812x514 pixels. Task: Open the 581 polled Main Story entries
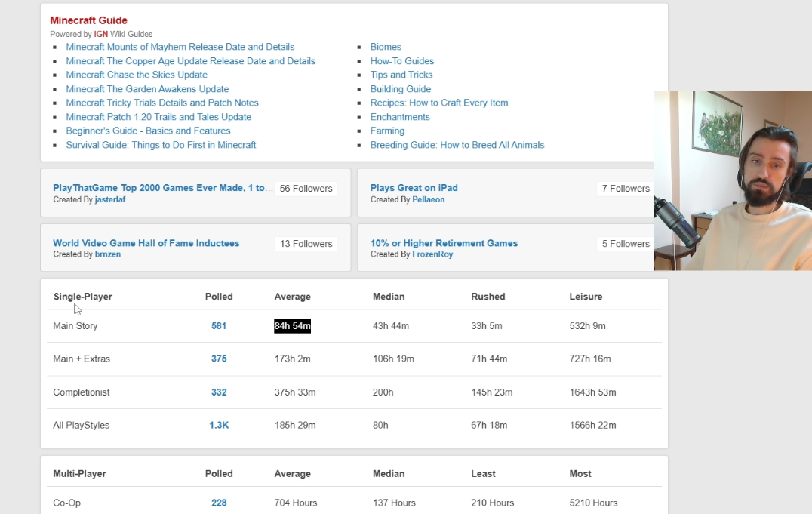[x=219, y=326]
